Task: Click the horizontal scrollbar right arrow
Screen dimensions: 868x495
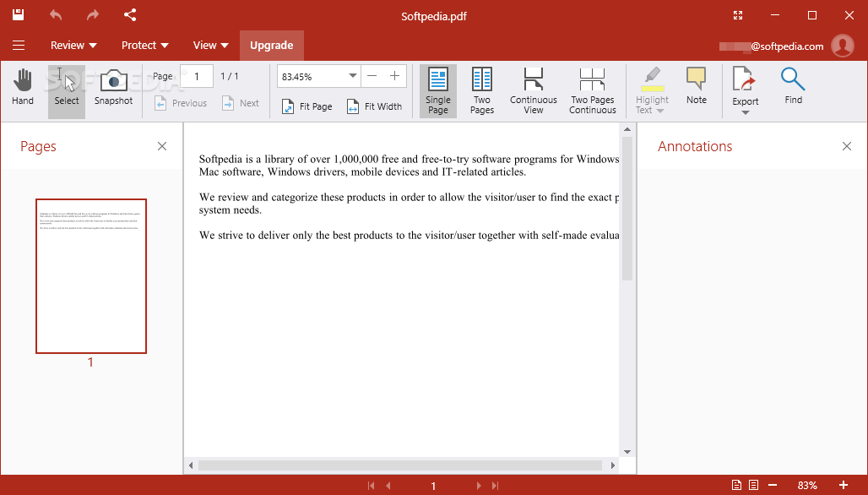Action: tap(613, 465)
